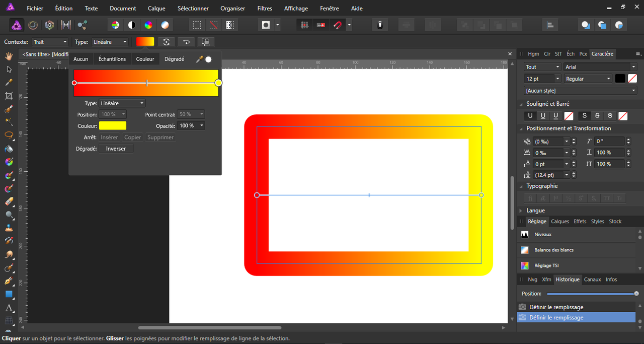
Task: Open the alignment options icon
Action: [549, 25]
